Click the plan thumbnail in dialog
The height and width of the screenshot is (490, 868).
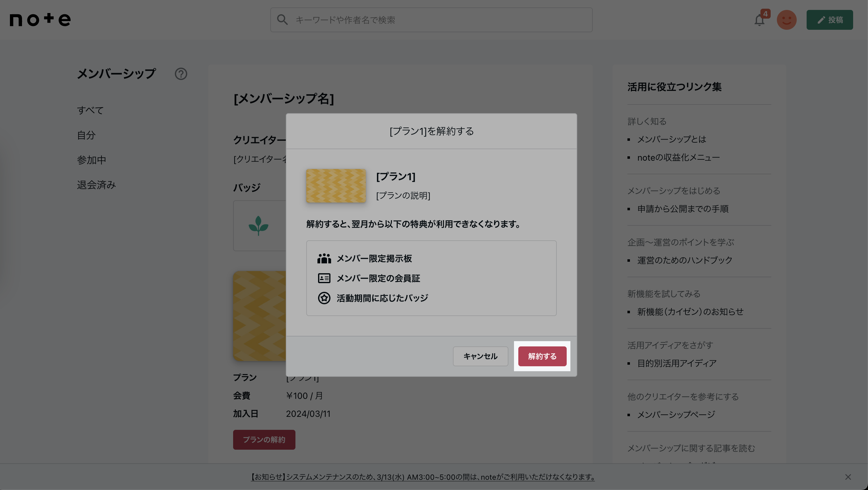(x=336, y=186)
